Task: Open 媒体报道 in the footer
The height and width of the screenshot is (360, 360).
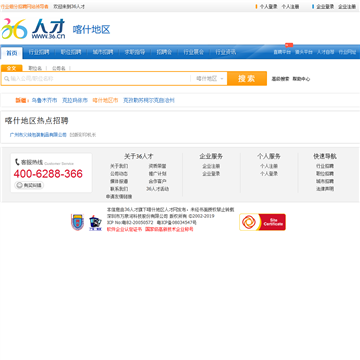Action: tap(119, 181)
